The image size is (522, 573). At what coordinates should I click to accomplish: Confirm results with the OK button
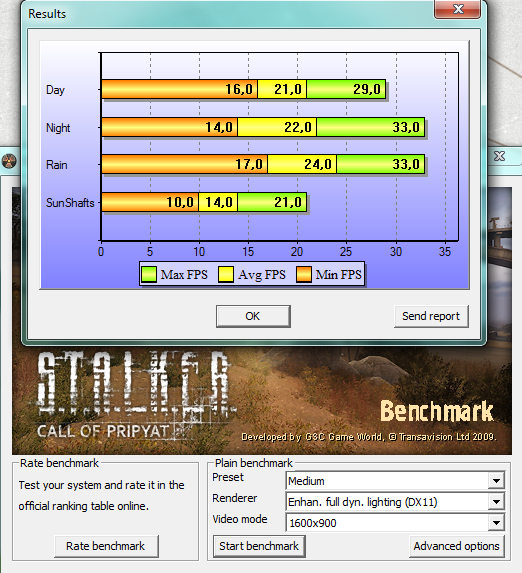(253, 316)
